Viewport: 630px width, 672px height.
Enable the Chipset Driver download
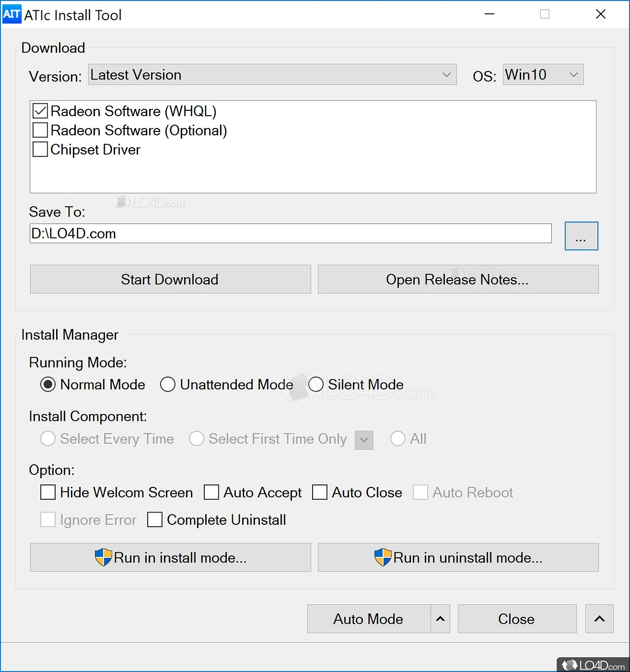click(x=40, y=149)
